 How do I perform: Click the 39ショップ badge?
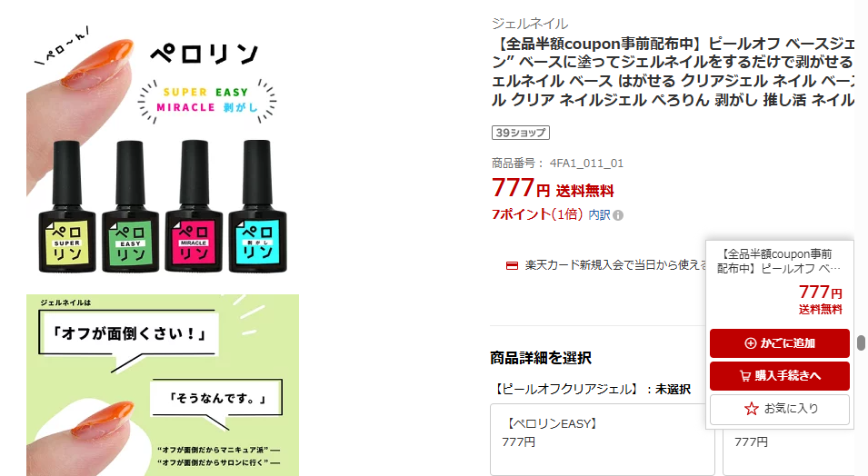point(521,133)
